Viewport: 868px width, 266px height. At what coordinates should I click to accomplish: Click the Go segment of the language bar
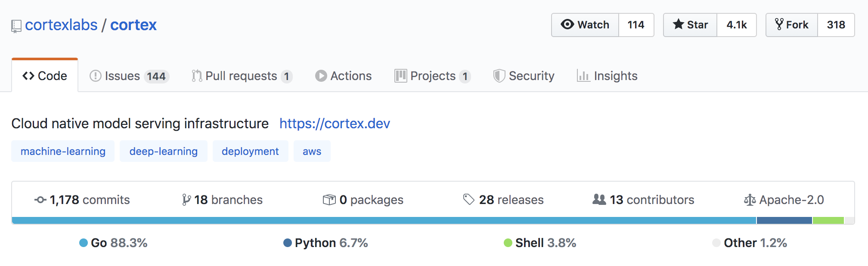pyautogui.click(x=384, y=220)
